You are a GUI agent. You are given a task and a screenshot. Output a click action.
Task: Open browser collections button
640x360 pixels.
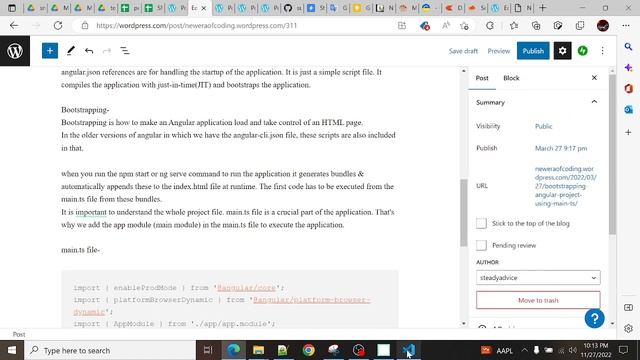click(x=536, y=26)
